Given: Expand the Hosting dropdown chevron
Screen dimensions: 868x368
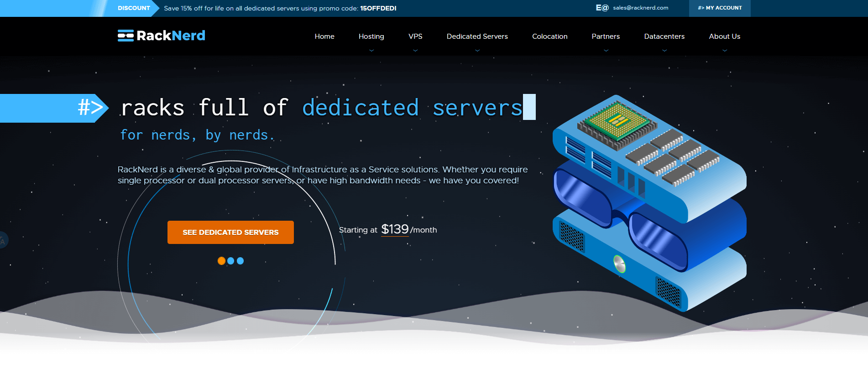Looking at the screenshot, I should click(x=371, y=51).
